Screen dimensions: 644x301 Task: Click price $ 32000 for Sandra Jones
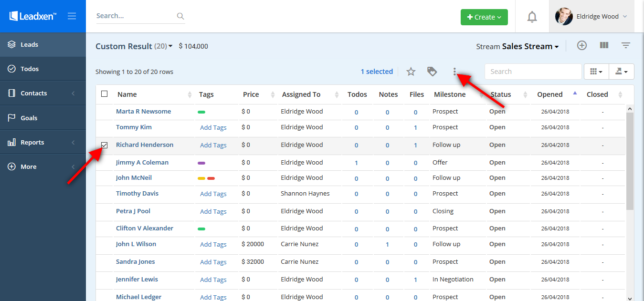pos(253,261)
